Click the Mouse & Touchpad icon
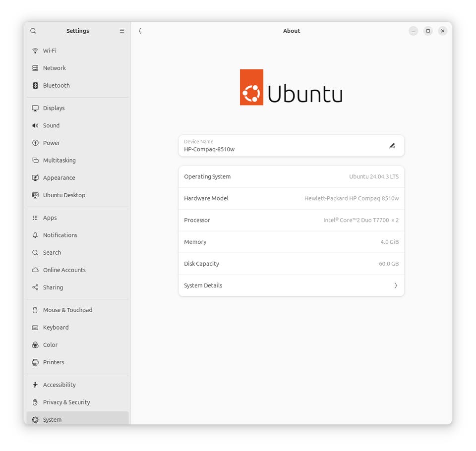This screenshot has width=476, height=451. click(35, 310)
